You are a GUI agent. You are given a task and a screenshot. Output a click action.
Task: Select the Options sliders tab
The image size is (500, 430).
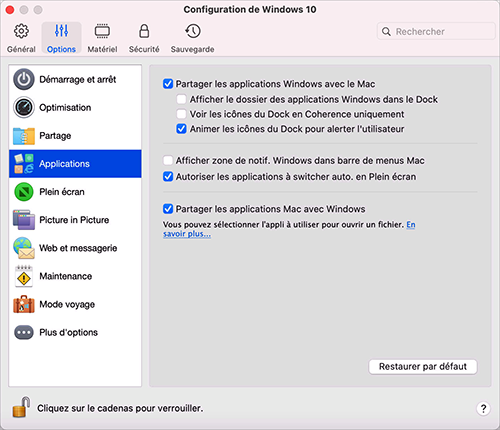[x=61, y=38]
